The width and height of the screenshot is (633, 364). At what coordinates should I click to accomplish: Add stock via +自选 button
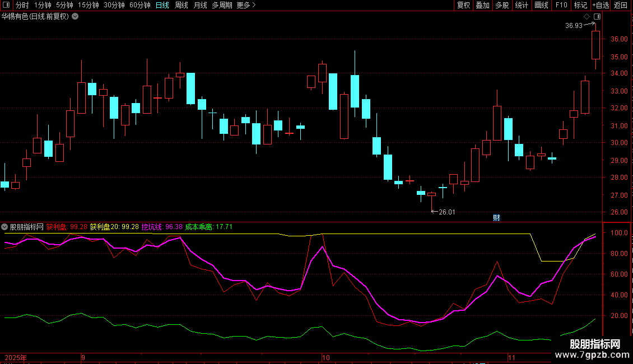tap(601, 5)
